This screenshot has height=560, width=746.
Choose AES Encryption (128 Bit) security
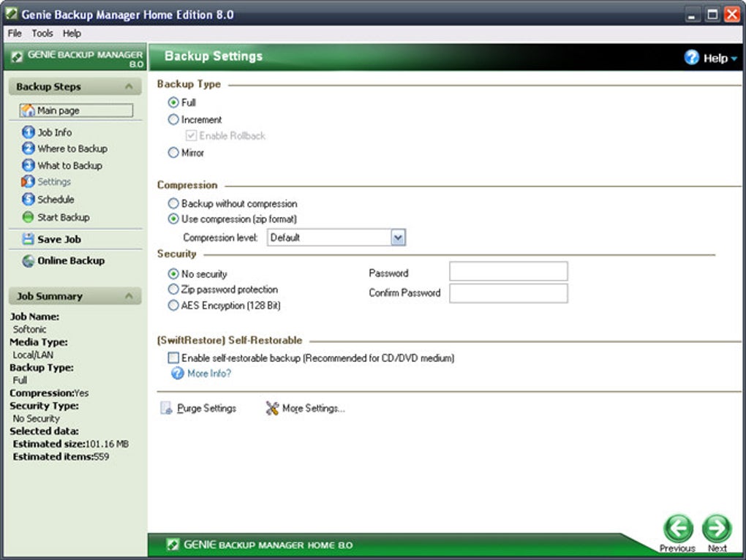[173, 305]
